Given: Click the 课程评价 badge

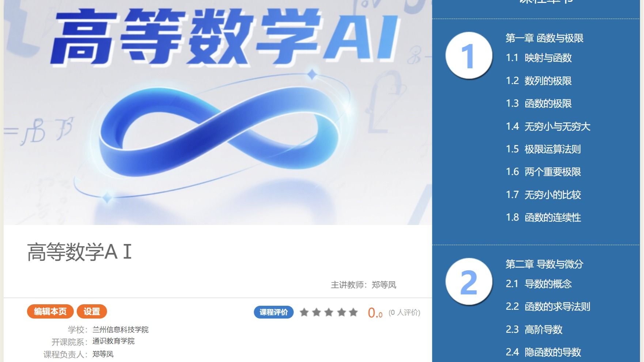Looking at the screenshot, I should (x=274, y=312).
